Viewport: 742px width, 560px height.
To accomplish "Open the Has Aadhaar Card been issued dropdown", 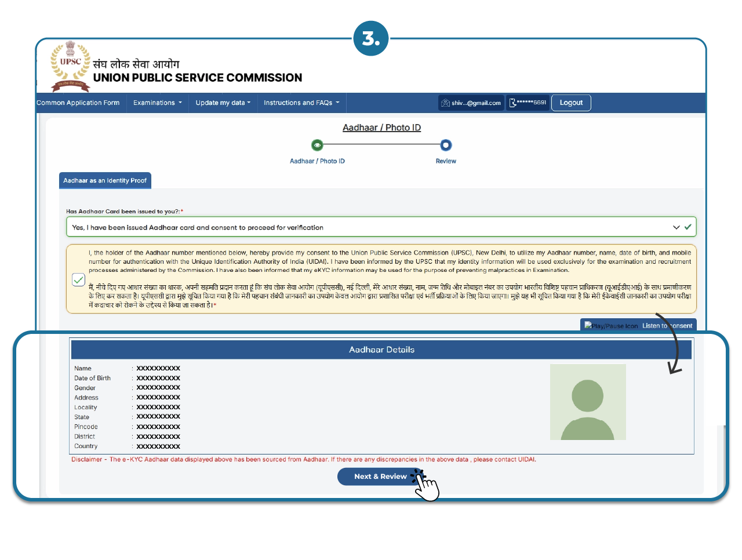I will (x=676, y=227).
